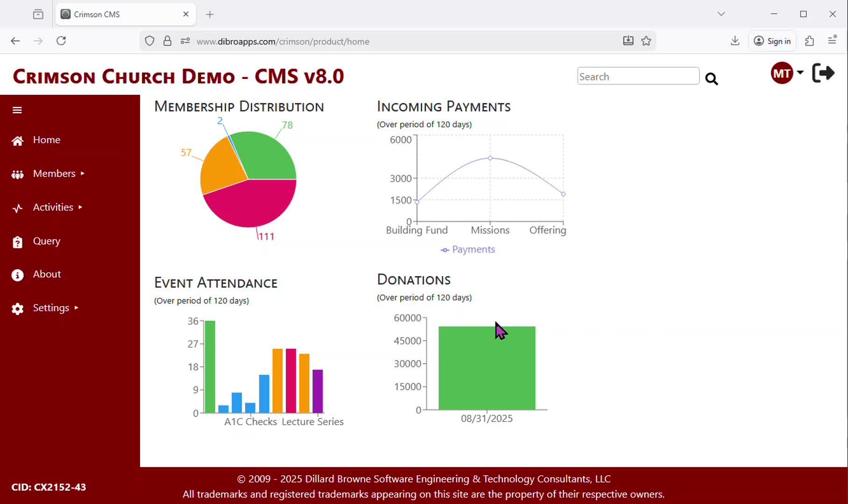Open the browser extensions icon
The height and width of the screenshot is (504, 848).
pyautogui.click(x=809, y=41)
